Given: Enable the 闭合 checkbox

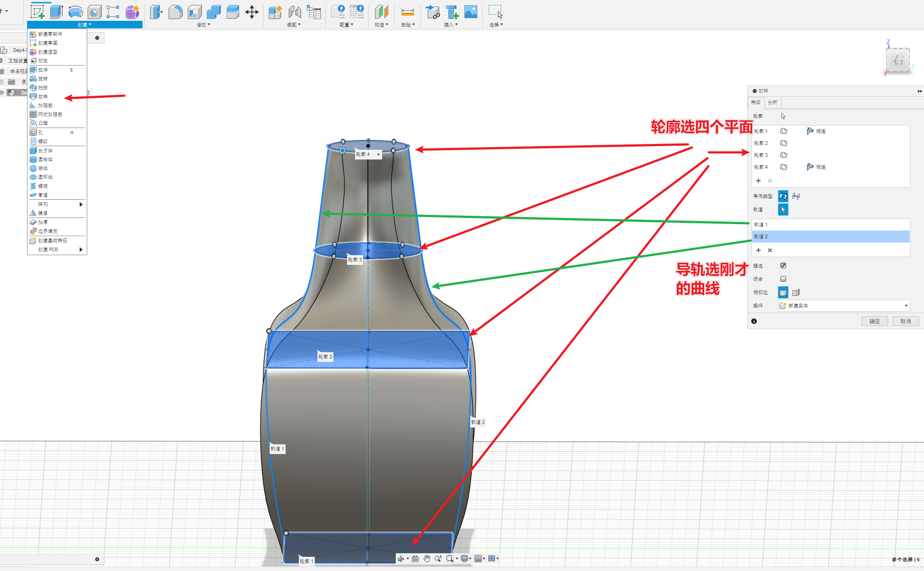Looking at the screenshot, I should coord(783,279).
